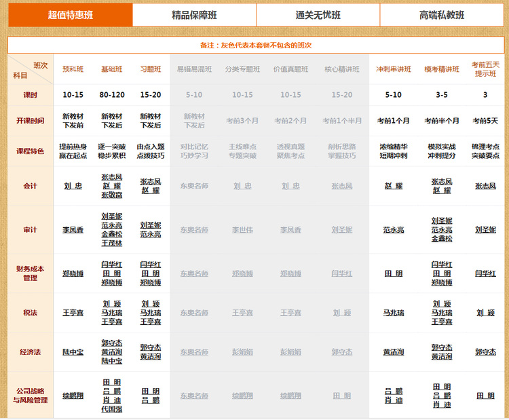This screenshot has width=509, height=420.
Task: Open teacher 金鑫松 in 审计 模考精讲班
Action: pos(442,239)
